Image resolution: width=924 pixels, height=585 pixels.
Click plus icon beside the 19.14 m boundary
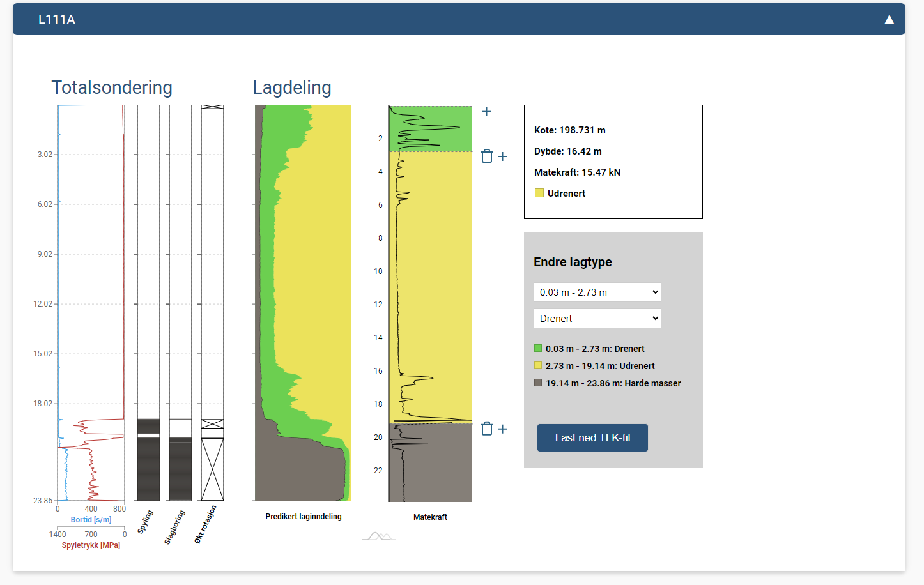pyautogui.click(x=503, y=429)
